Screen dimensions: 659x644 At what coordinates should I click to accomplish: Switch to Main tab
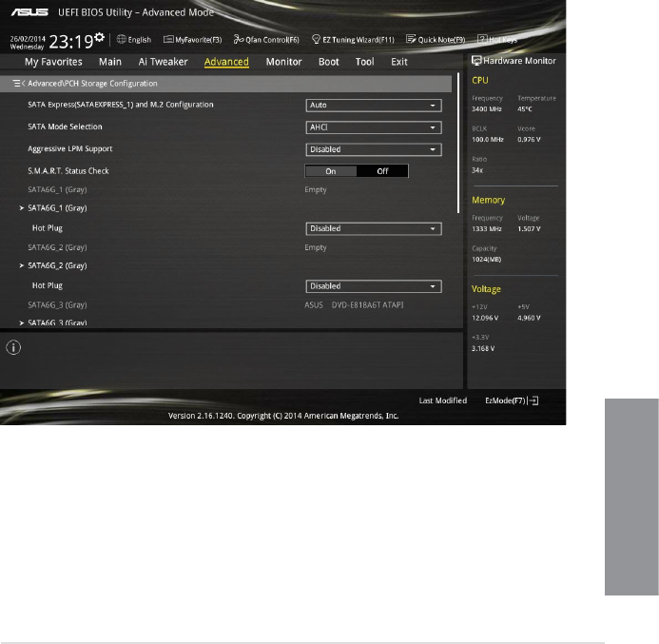pos(110,62)
